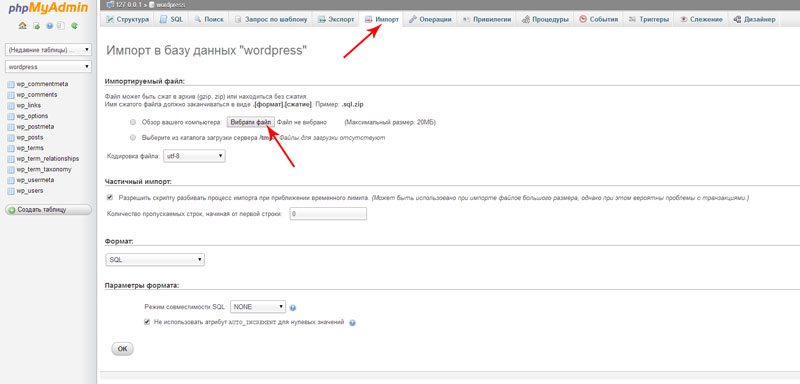Click the wordpress breadcrumb link
Viewport: 800px width, 384px height.
pyautogui.click(x=170, y=4)
